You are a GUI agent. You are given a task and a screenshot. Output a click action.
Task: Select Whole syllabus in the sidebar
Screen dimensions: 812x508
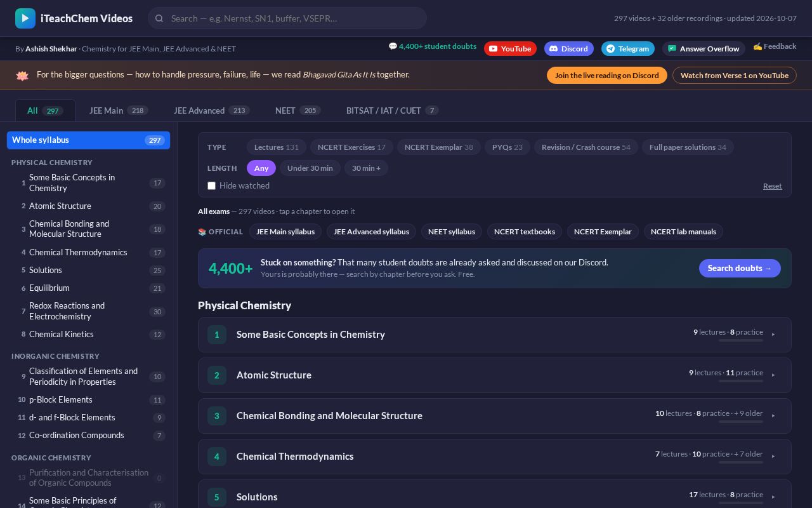tap(88, 140)
